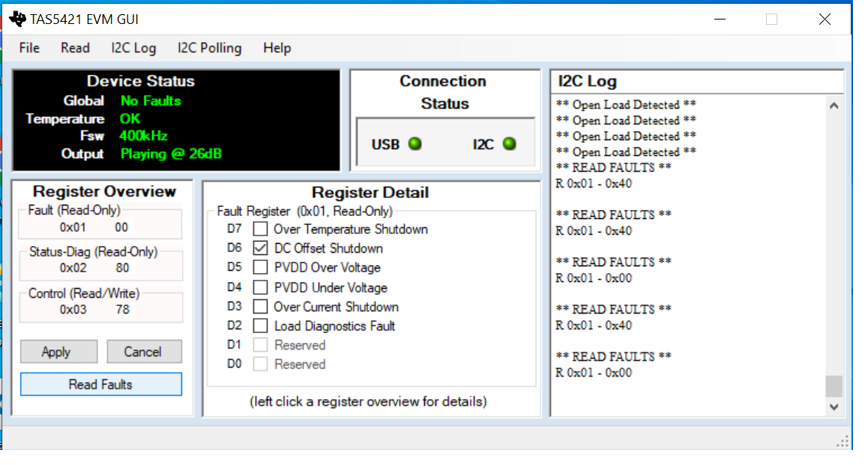Click the last 'R 0x01 - 0x00' log line
The width and height of the screenshot is (868, 465).
coord(594,373)
